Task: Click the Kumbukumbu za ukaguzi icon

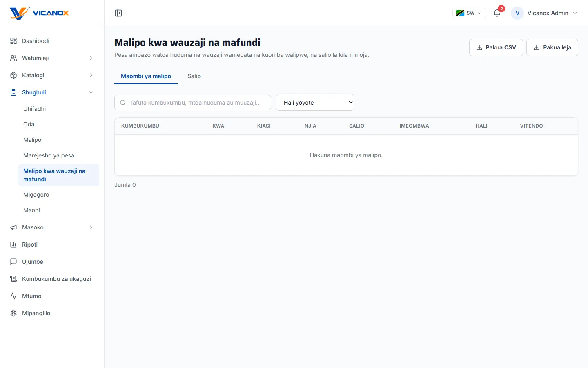Action: (x=13, y=279)
